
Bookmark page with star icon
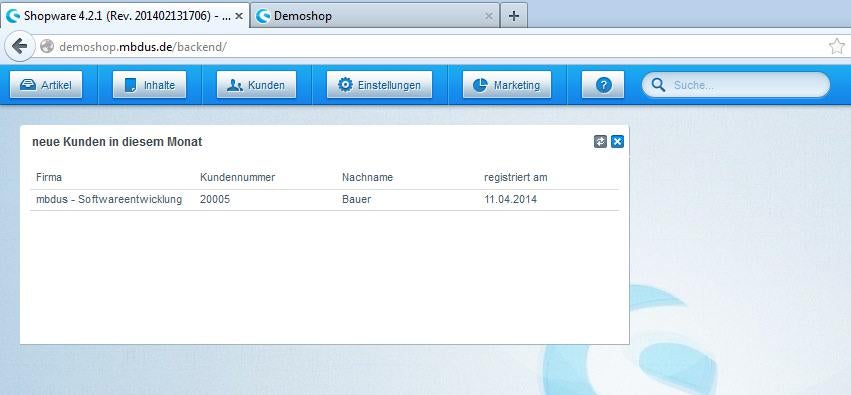coord(837,47)
